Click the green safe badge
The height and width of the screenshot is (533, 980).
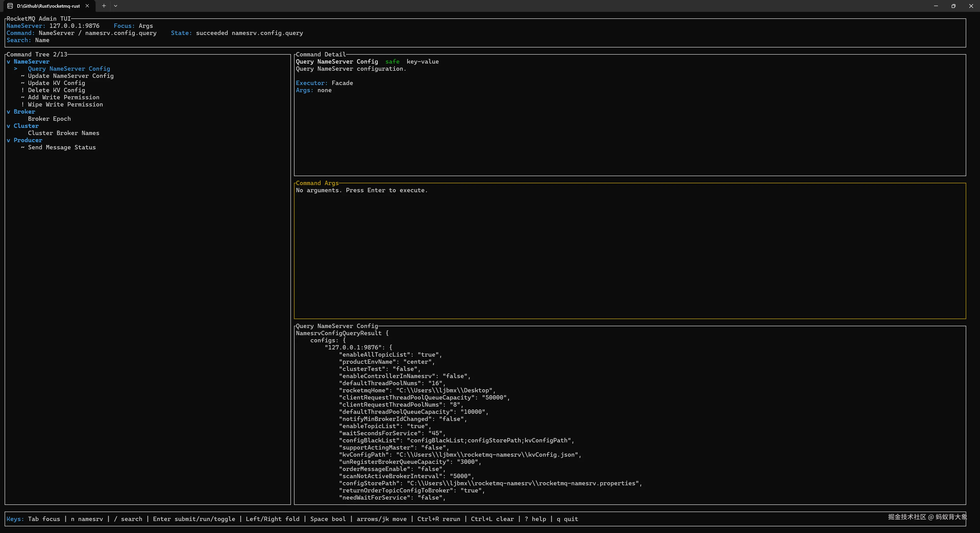click(392, 62)
